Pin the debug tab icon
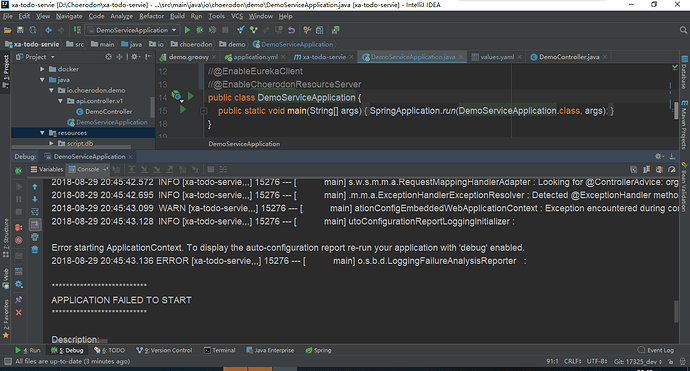Screen dimensions: 690x371 tap(18, 300)
